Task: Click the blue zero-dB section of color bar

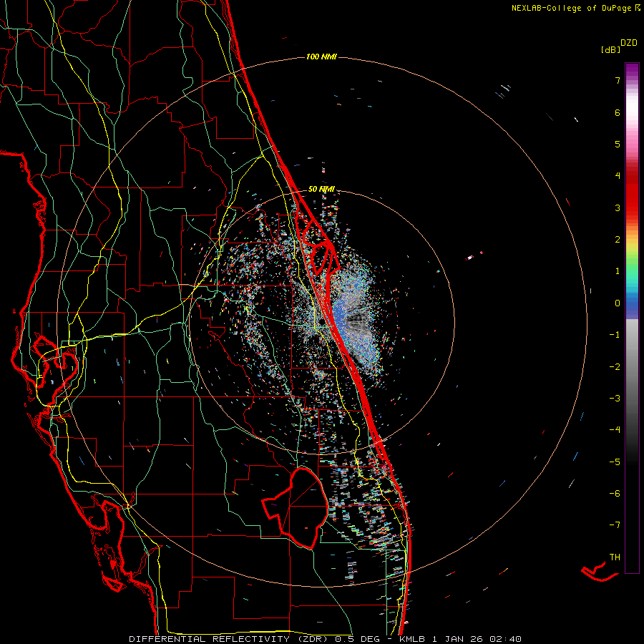Action: [632, 306]
